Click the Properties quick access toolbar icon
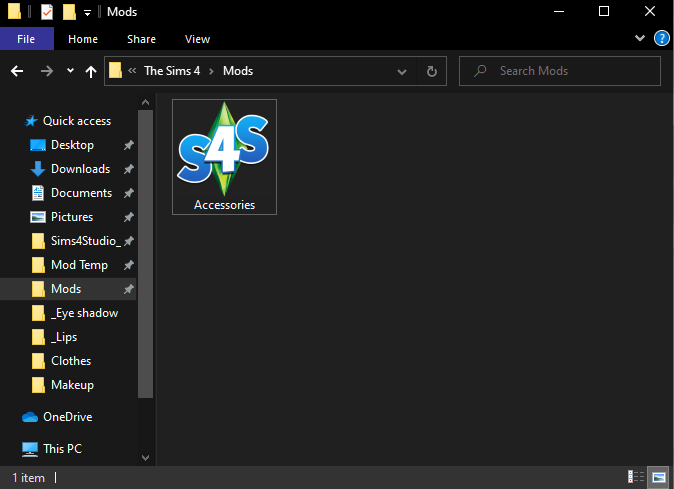674x489 pixels. [47, 12]
